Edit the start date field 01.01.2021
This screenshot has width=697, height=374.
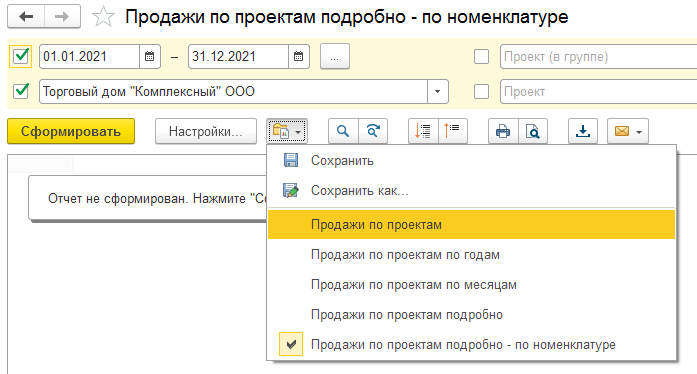(89, 56)
